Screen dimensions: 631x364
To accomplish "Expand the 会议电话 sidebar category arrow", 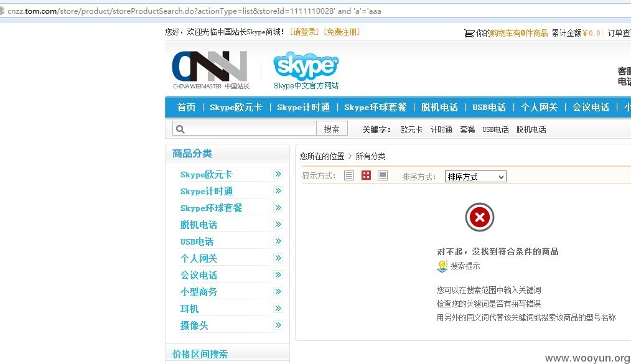I will [278, 274].
